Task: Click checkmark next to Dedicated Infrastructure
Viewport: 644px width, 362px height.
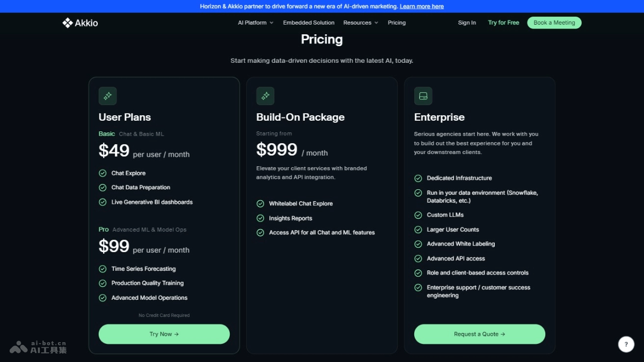Action: (x=418, y=178)
